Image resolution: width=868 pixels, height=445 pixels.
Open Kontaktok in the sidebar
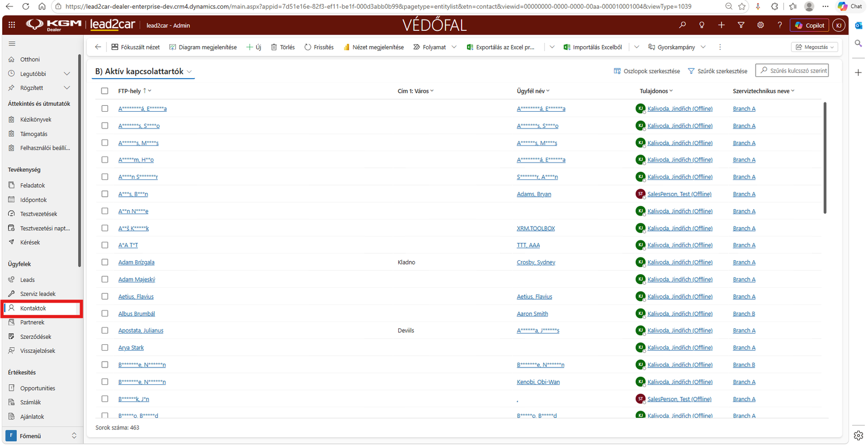pos(42,308)
